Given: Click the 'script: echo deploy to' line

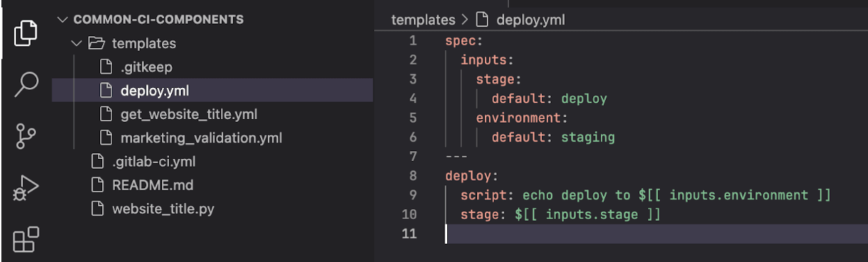Looking at the screenshot, I should [645, 195].
